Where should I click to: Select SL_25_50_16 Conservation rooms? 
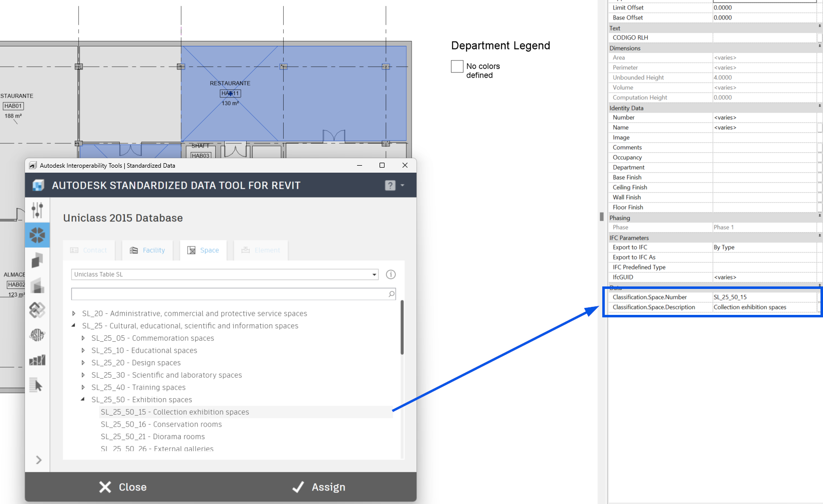(x=161, y=424)
